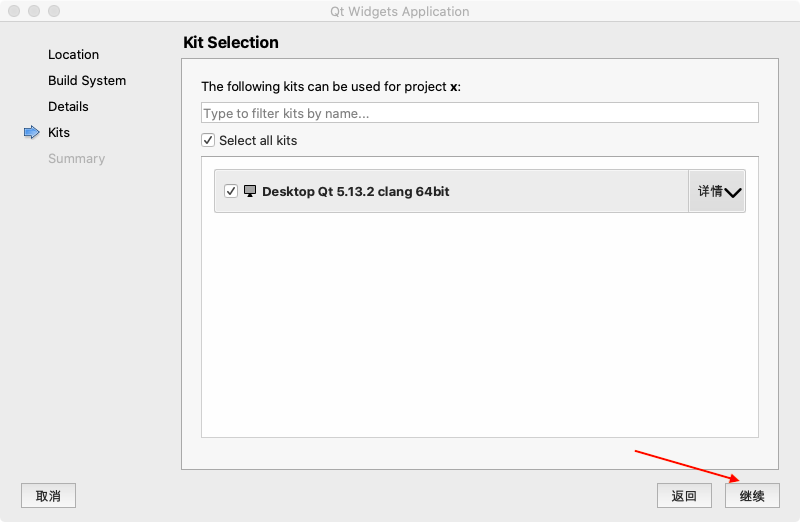This screenshot has width=800, height=522.
Task: Toggle the Select all kits checkbox
Action: click(208, 140)
